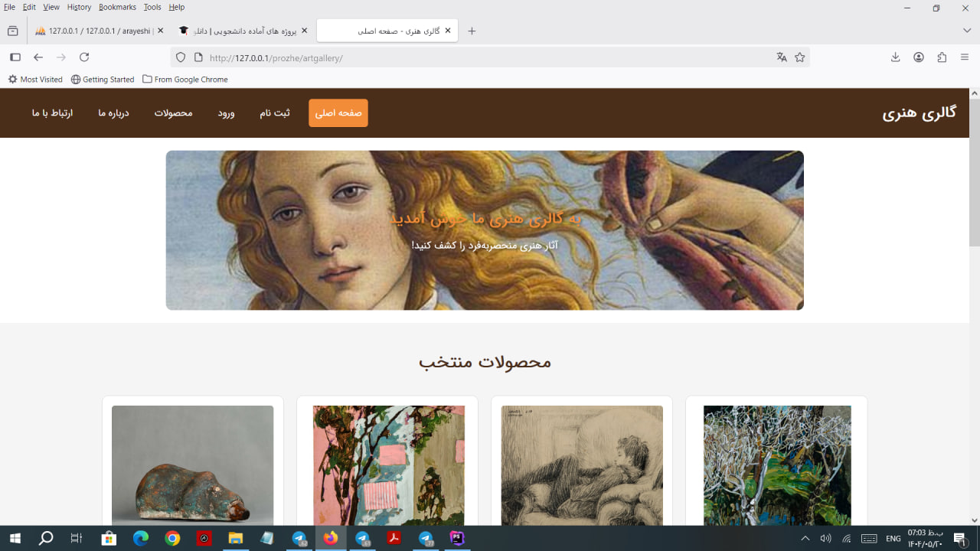Open the History menu
Image resolution: width=980 pixels, height=551 pixels.
coord(79,7)
